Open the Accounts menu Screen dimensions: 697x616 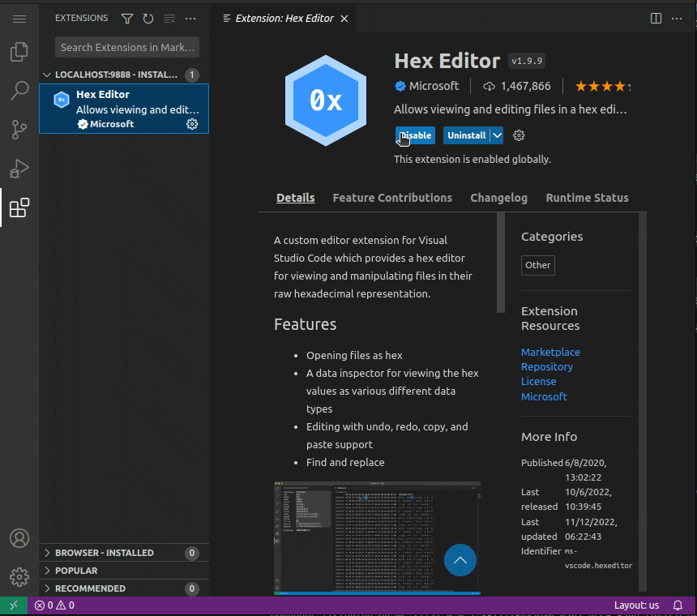[19, 538]
